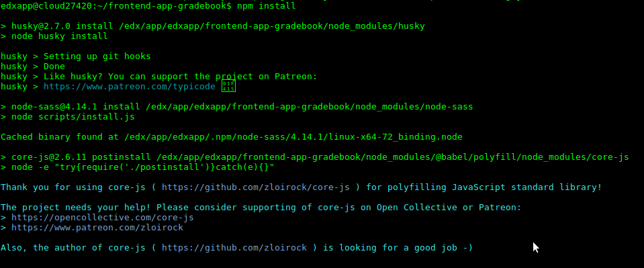Screen dimensions: 644x268
Task: Open the github.com/zloirock/core-js link
Action: pyautogui.click(x=255, y=187)
